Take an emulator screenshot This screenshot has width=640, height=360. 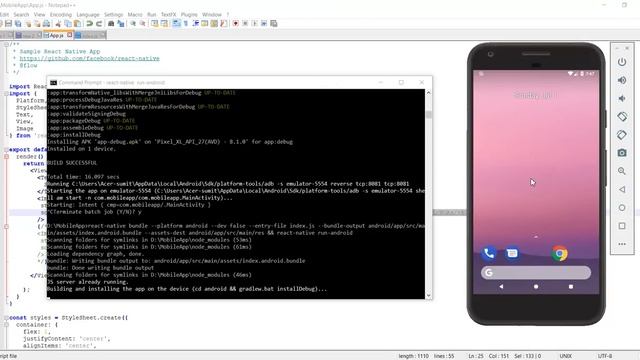pyautogui.click(x=622, y=153)
